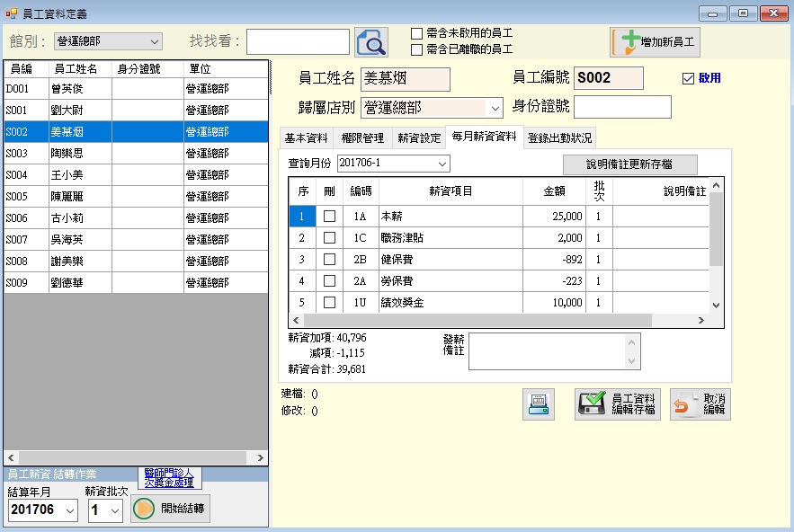
Task: Click the 增加新員工 add employee button
Action: 655,42
